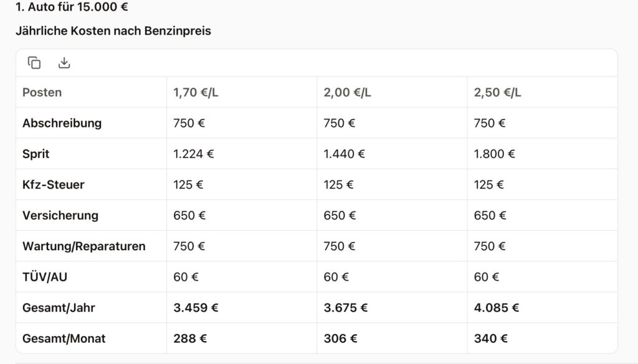Select the Gesamt/Jahr row label

(59, 308)
